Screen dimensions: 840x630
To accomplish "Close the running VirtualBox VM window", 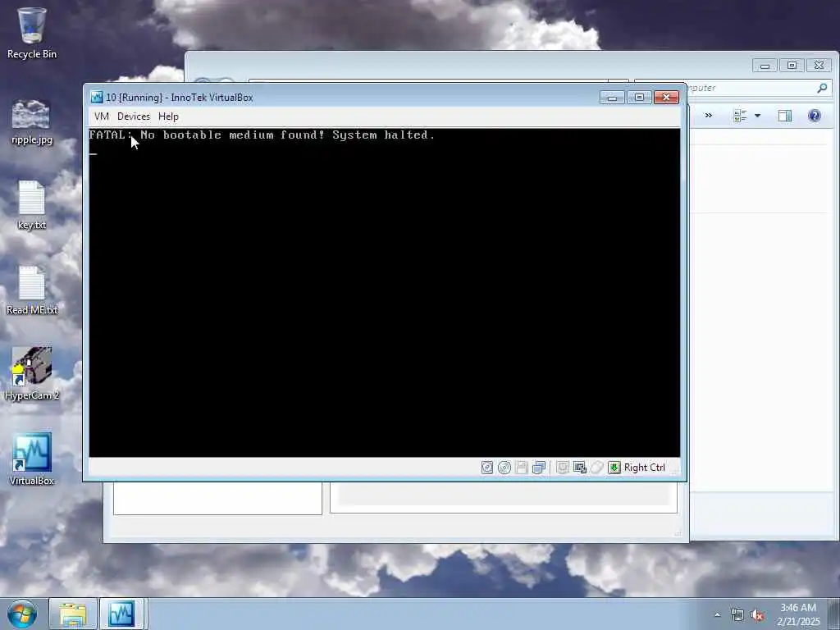I will (666, 97).
